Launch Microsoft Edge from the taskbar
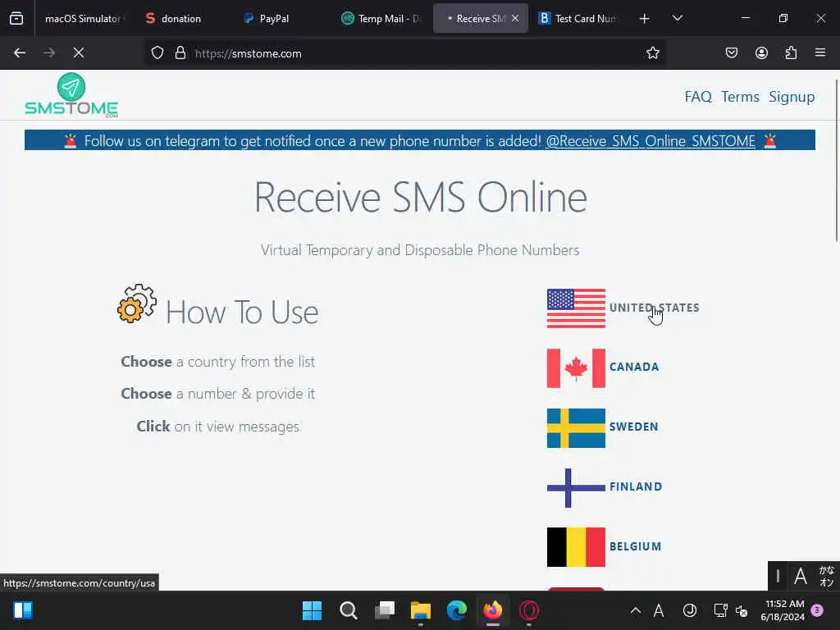840x630 pixels. (x=457, y=610)
